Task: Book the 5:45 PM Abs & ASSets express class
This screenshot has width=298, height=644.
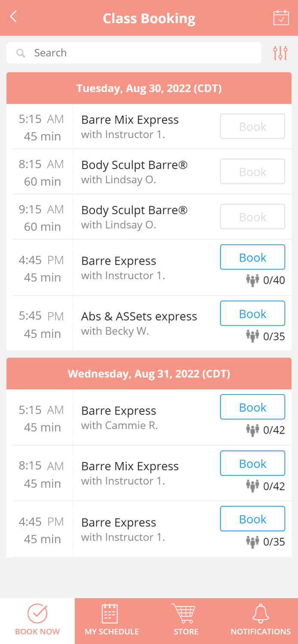Action: point(252,313)
